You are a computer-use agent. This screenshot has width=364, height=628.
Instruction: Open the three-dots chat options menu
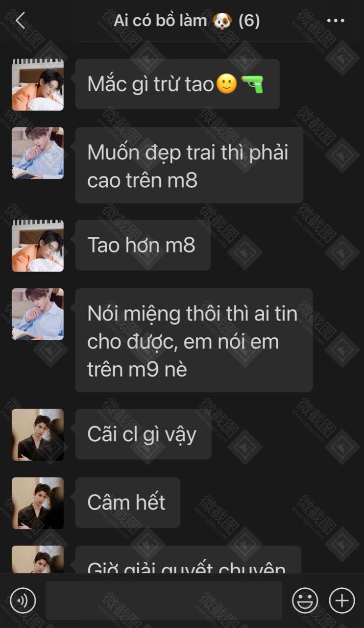pos(336,21)
